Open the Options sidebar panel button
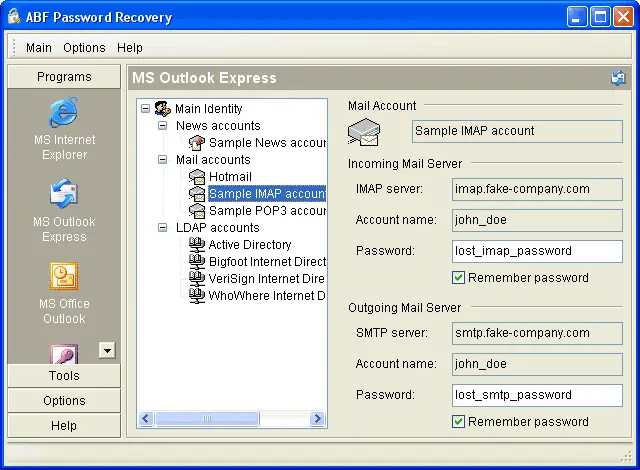The height and width of the screenshot is (470, 640). (64, 401)
